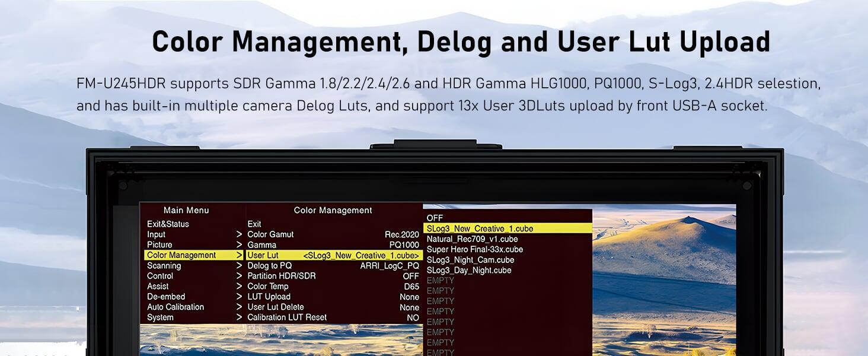Open the Input submenu item
The image size is (868, 356).
(x=157, y=234)
